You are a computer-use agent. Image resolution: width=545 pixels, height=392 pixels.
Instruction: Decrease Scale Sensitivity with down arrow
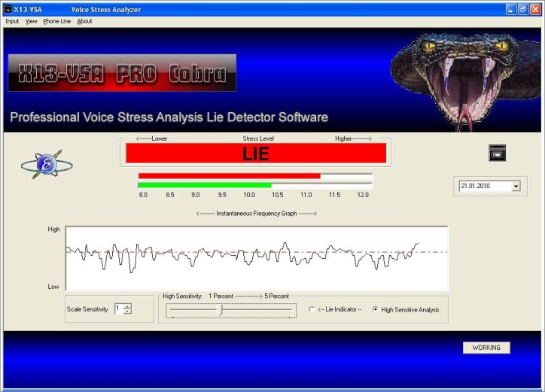pos(127,311)
